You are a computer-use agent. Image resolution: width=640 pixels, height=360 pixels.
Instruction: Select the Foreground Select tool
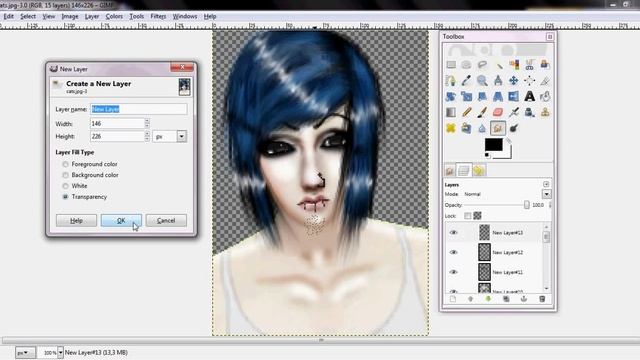(x=545, y=64)
